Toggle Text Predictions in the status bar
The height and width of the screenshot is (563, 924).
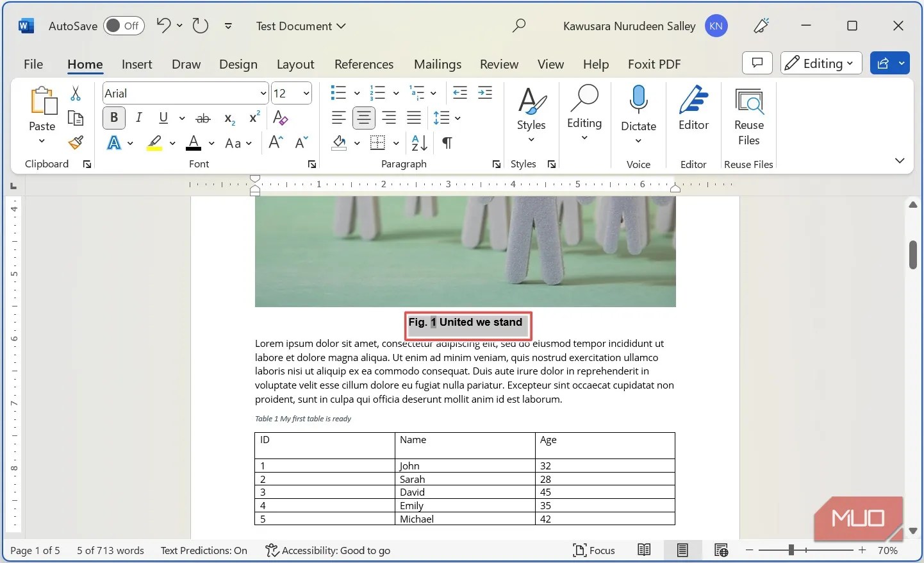coord(204,550)
